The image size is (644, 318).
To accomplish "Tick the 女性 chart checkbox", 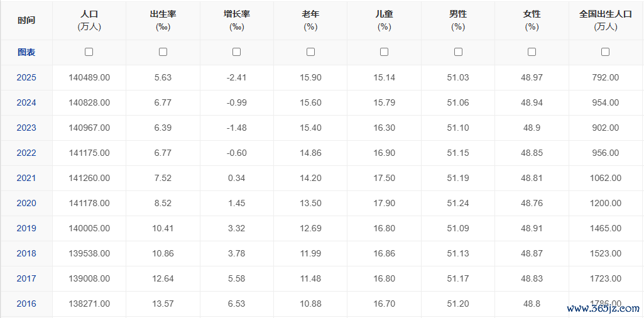I will coord(532,52).
